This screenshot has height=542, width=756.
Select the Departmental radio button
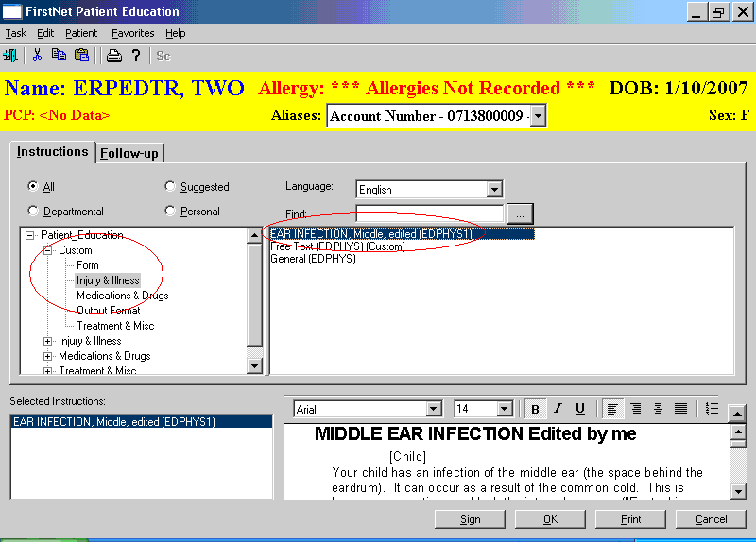[33, 211]
